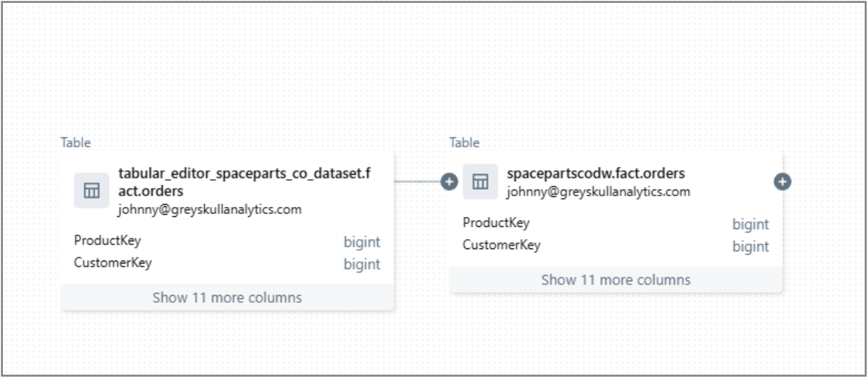This screenshot has height=378, width=868.
Task: Click the Table label above the spacepartscodw.fact.orders card
Action: (x=464, y=142)
